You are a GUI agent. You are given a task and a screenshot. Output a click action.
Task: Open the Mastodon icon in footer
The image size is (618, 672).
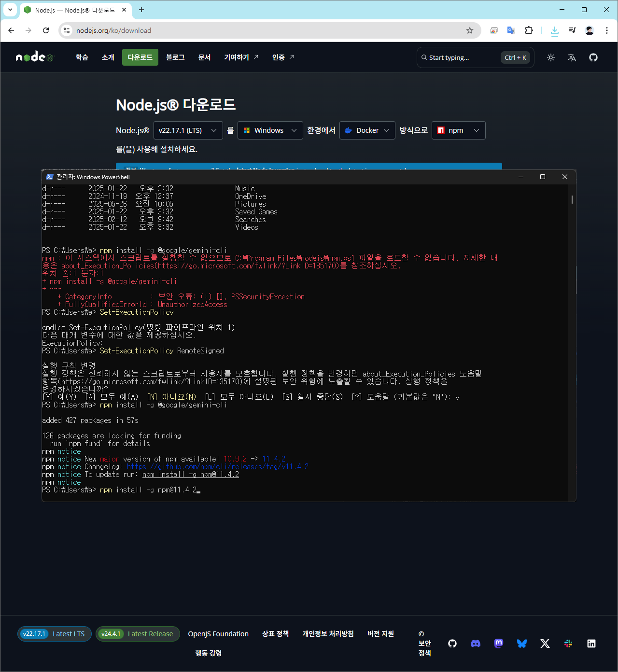point(499,644)
